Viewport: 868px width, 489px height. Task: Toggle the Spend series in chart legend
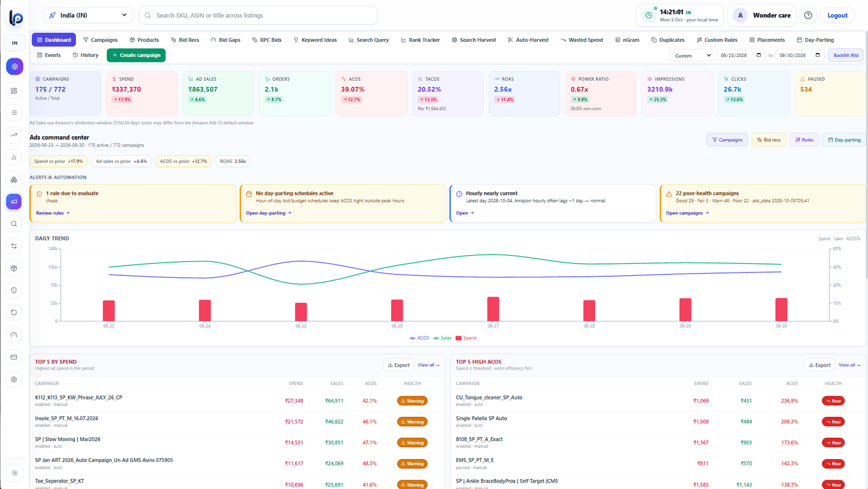point(466,338)
